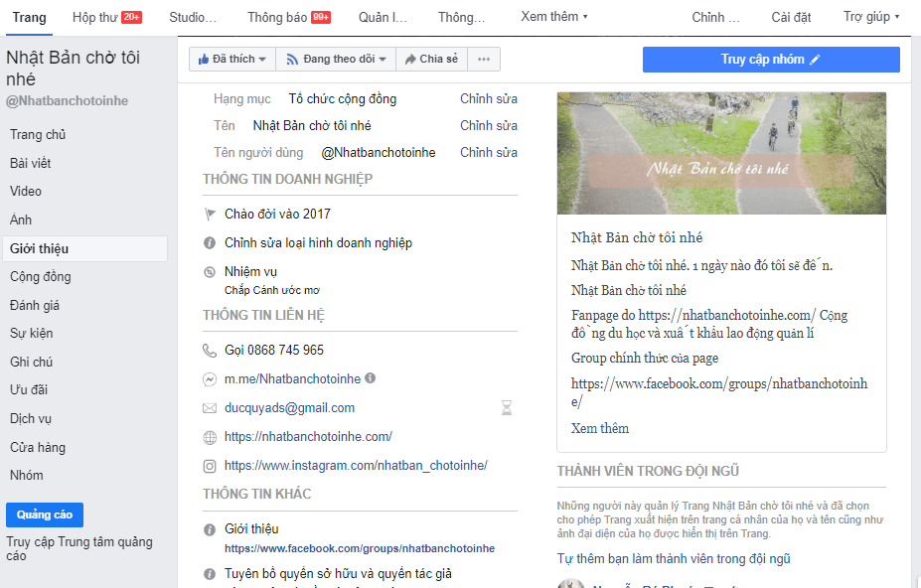Click the blue Truy cập nhóm button
The width and height of the screenshot is (921, 588).
[x=771, y=60]
